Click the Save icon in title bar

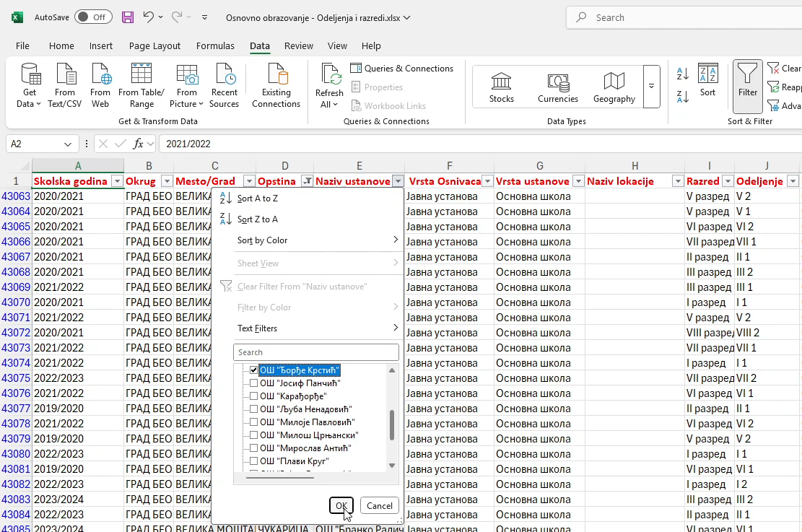127,17
